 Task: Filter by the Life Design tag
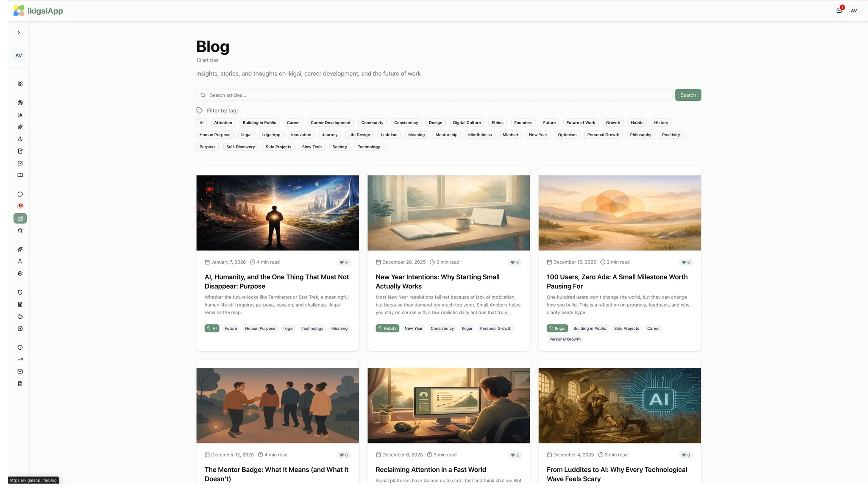click(359, 135)
